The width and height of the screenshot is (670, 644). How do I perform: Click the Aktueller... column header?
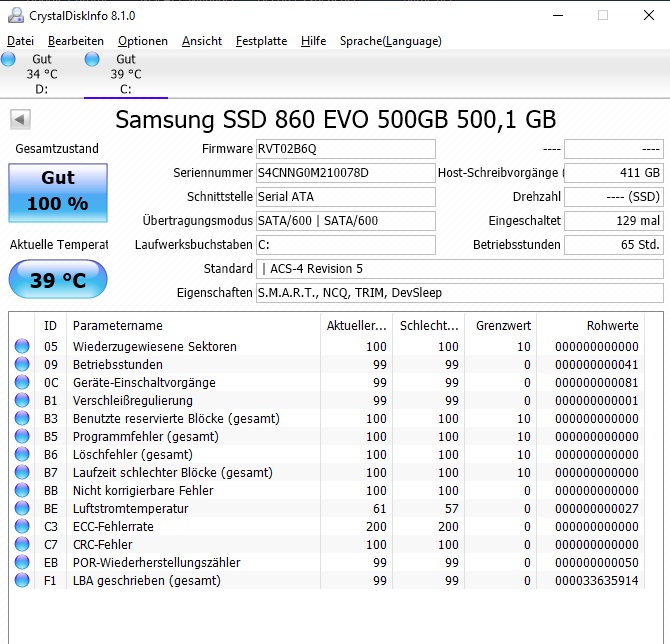tap(356, 326)
